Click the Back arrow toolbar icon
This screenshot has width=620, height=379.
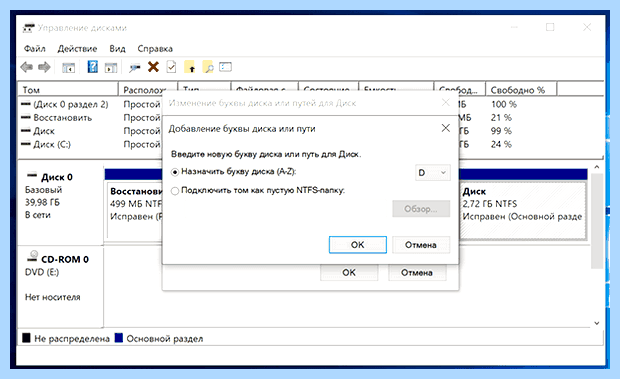point(26,67)
